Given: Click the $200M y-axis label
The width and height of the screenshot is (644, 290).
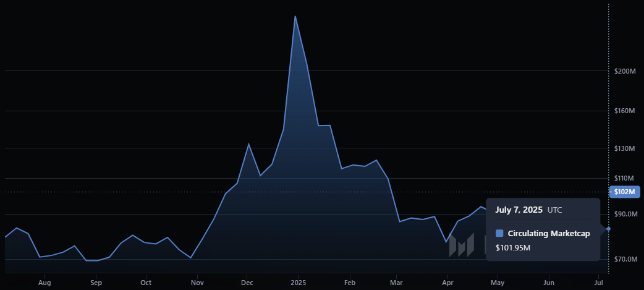Looking at the screenshot, I should tap(625, 71).
